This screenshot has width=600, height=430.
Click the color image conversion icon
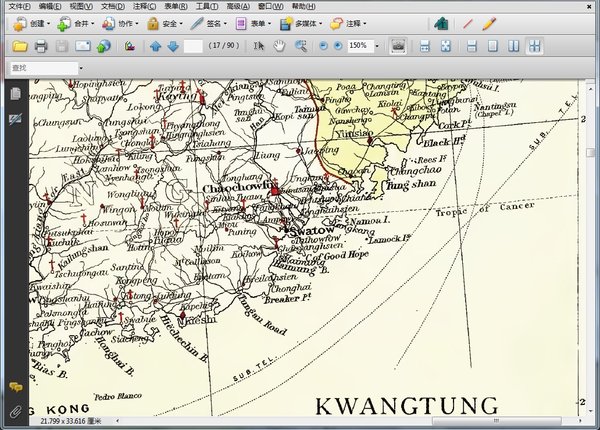(x=130, y=46)
